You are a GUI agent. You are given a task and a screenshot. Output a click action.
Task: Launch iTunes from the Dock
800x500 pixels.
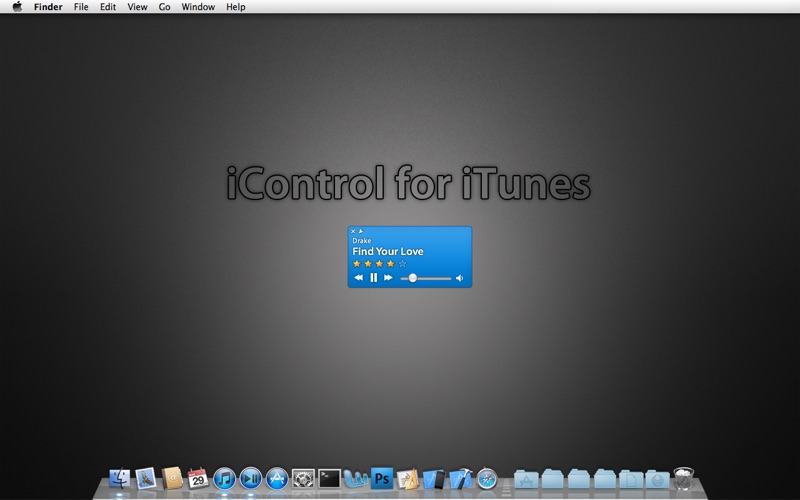pos(224,479)
